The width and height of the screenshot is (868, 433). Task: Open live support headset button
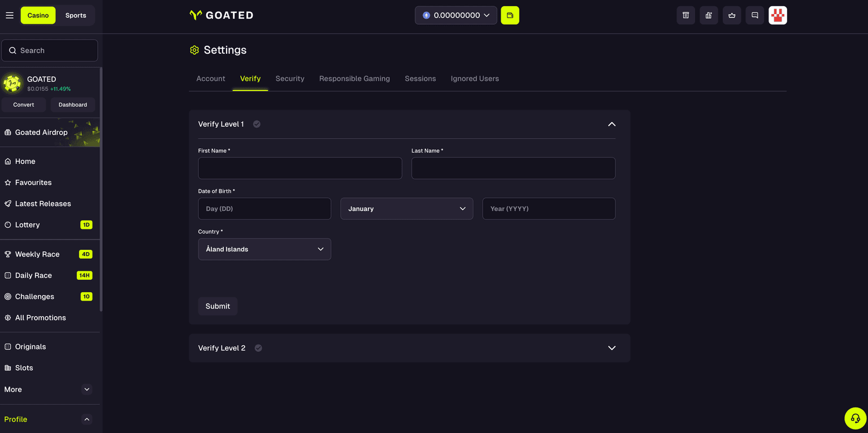tap(855, 418)
